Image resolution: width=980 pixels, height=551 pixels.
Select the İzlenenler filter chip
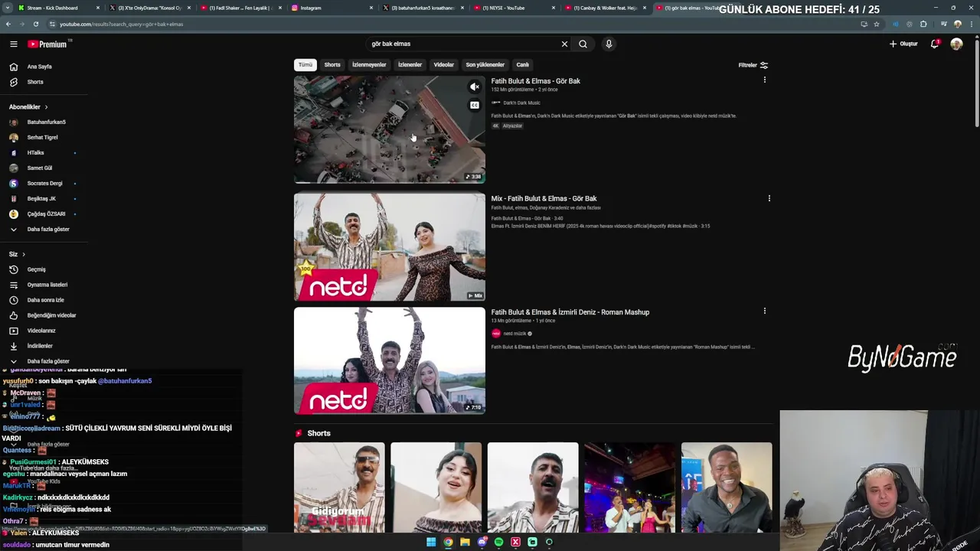click(x=410, y=65)
